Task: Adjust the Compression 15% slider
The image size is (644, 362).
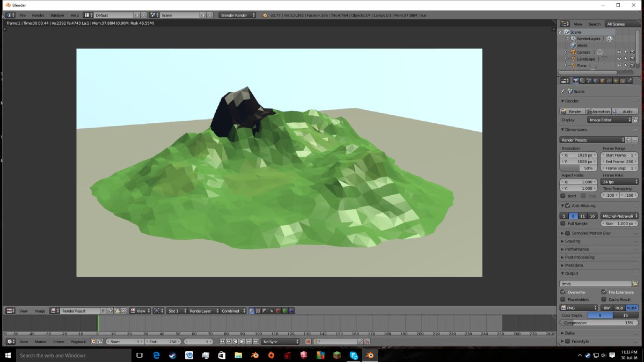Action: pyautogui.click(x=599, y=323)
